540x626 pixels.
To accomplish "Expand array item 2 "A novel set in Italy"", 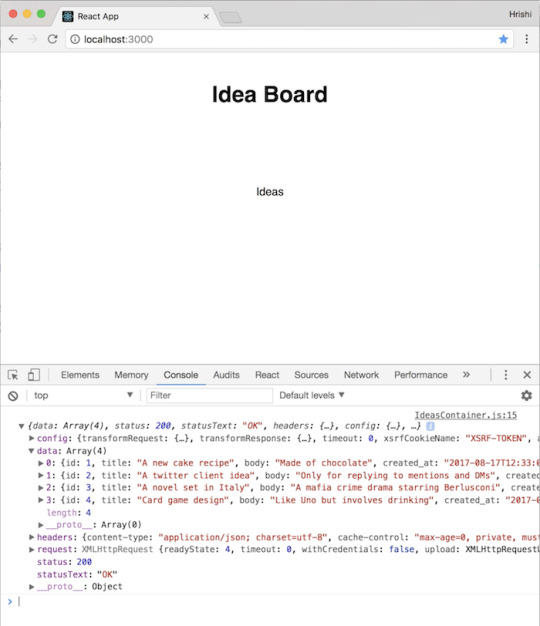I will [x=41, y=487].
